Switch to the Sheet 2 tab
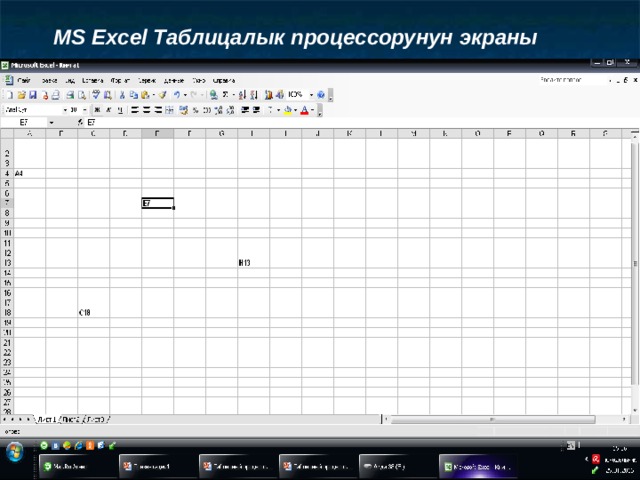This screenshot has width=640, height=480. [71, 419]
